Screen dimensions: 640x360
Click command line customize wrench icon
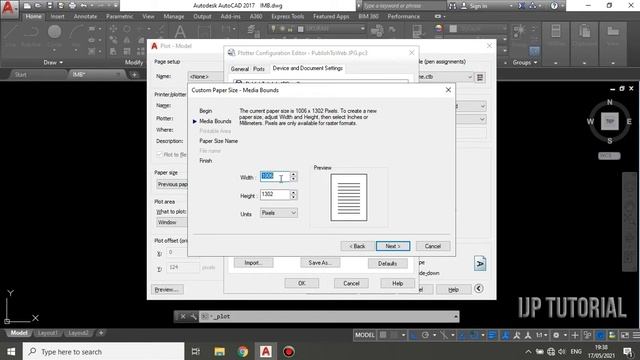(193, 316)
